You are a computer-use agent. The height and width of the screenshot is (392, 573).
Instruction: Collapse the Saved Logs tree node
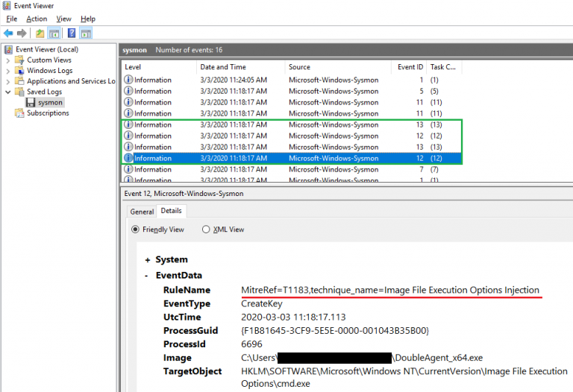[x=8, y=92]
